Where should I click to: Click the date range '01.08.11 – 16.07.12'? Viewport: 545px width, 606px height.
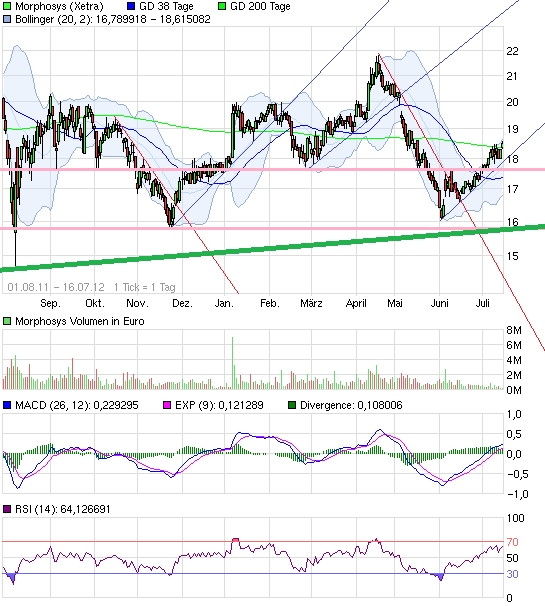(56, 287)
